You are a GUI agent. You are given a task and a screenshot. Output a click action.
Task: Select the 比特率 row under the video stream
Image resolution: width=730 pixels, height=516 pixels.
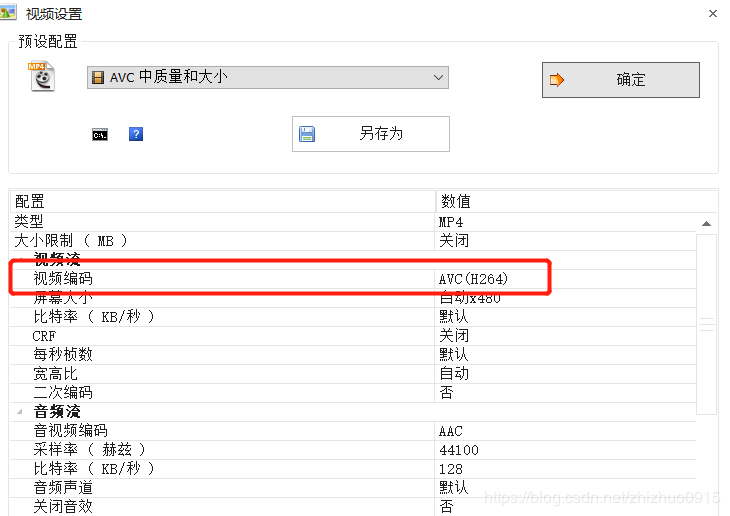[94, 317]
